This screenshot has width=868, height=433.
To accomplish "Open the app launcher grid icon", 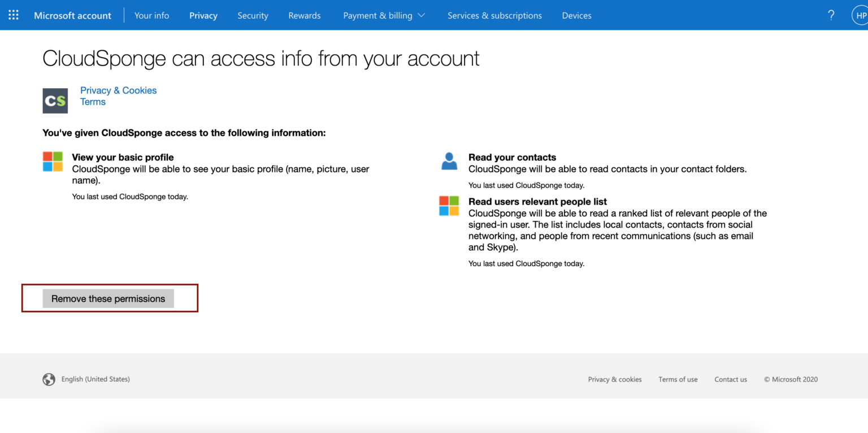I will click(12, 15).
